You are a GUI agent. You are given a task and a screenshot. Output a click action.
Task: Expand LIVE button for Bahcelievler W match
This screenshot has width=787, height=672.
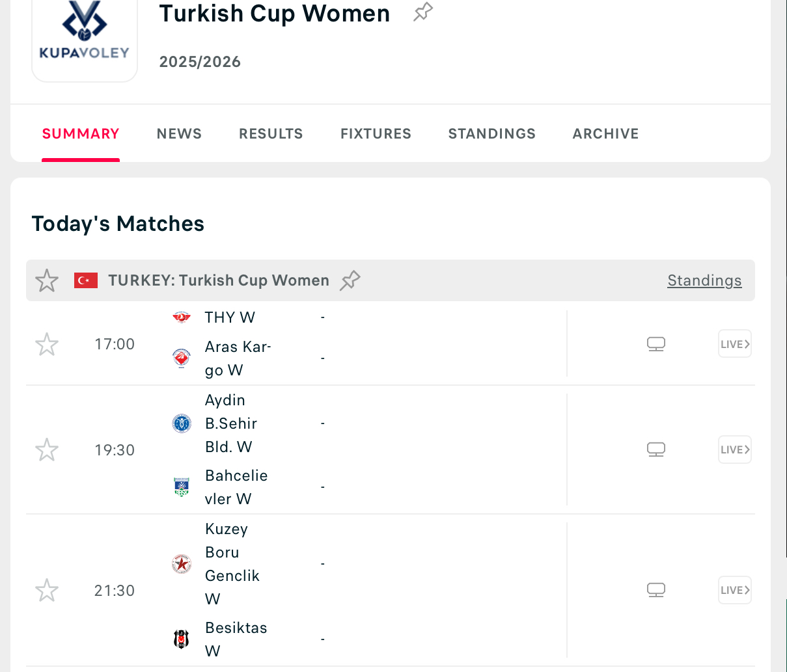[735, 450]
